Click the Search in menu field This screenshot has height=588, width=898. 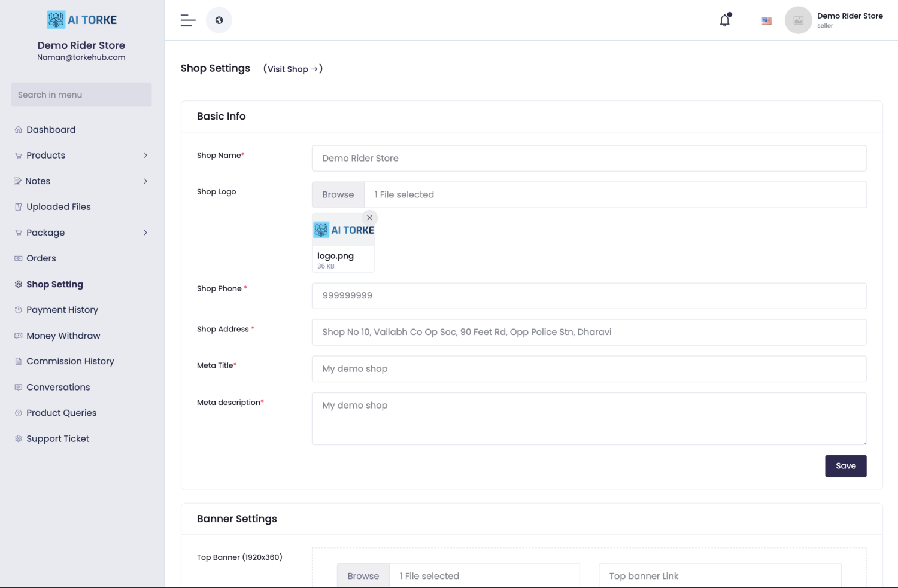pos(81,95)
